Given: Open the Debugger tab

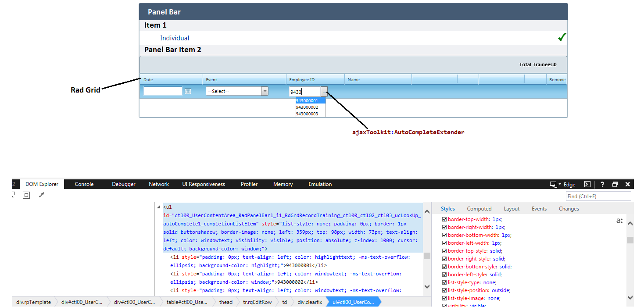Looking at the screenshot, I should point(124,184).
